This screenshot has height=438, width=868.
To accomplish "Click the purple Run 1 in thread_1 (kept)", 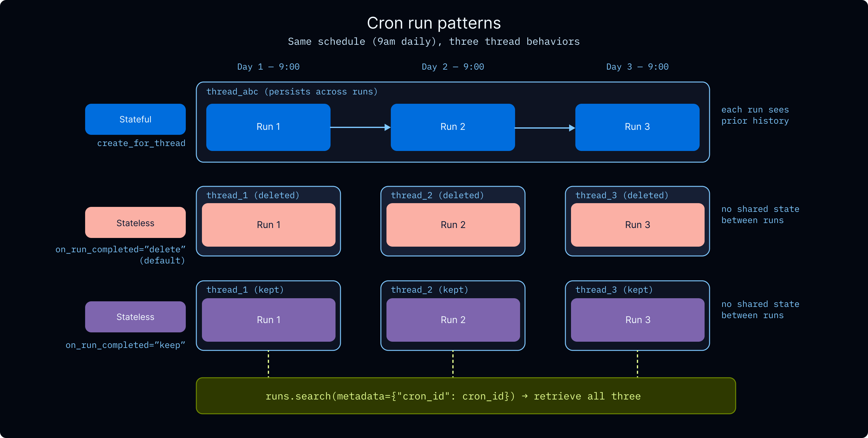I will [x=268, y=320].
